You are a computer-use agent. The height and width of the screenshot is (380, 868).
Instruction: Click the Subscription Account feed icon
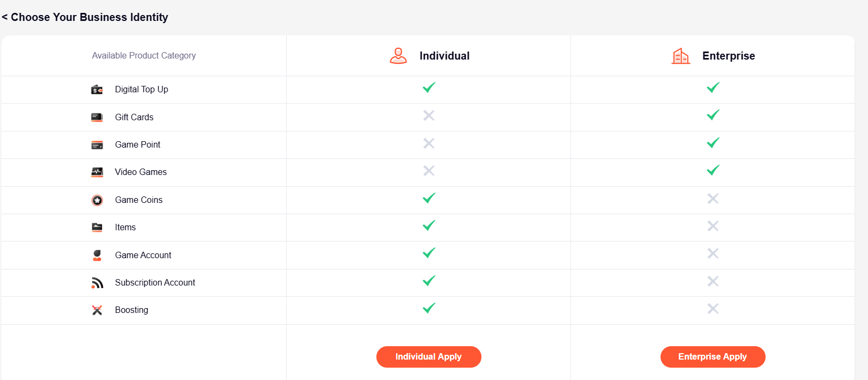tap(97, 283)
